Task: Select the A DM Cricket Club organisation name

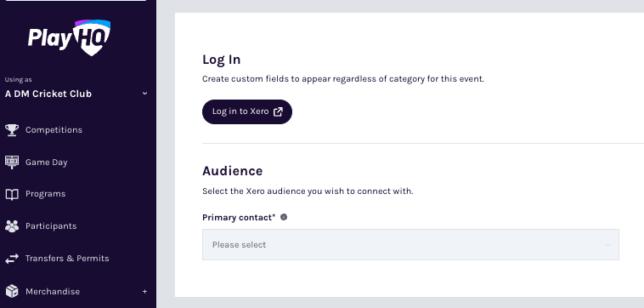Action: pyautogui.click(x=48, y=94)
